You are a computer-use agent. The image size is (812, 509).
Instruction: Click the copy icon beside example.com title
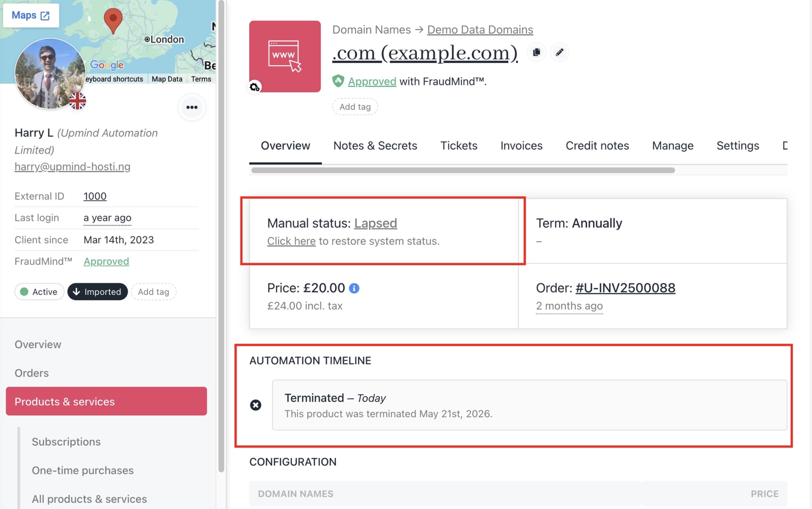click(537, 52)
